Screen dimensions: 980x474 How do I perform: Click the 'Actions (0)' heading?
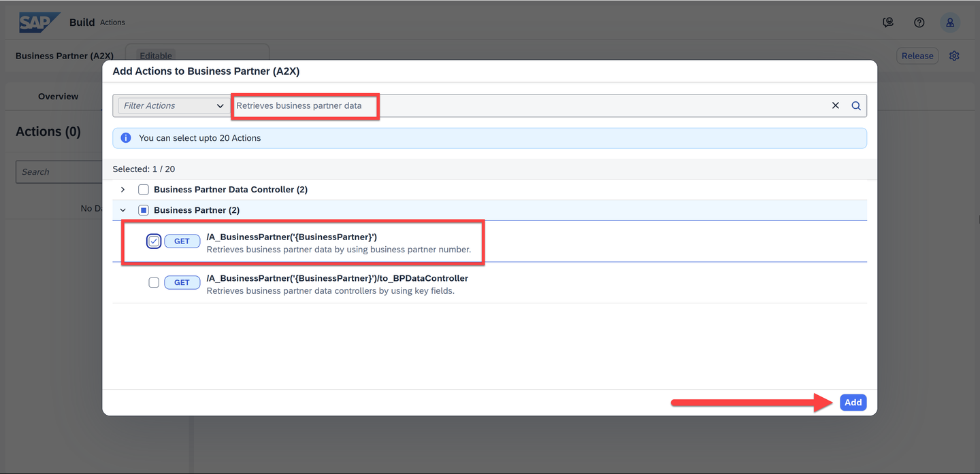coord(48,132)
